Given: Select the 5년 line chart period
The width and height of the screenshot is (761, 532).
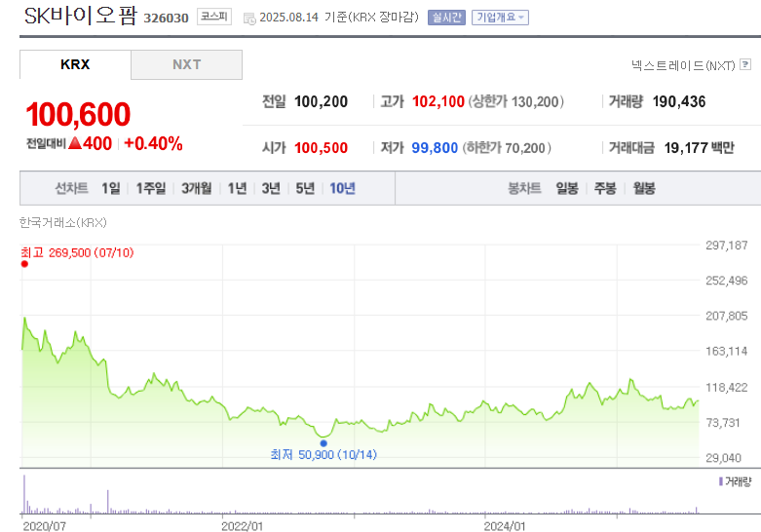Looking at the screenshot, I should pos(305,188).
